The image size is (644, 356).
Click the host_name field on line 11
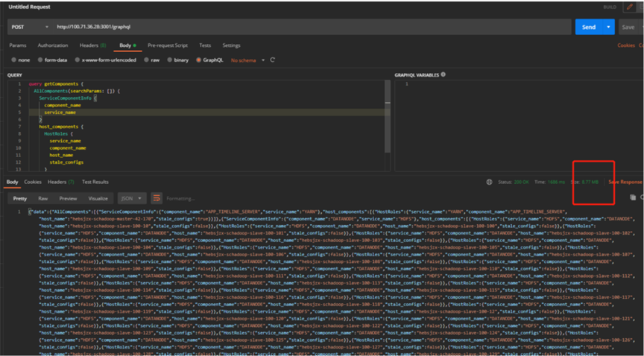[x=61, y=155]
